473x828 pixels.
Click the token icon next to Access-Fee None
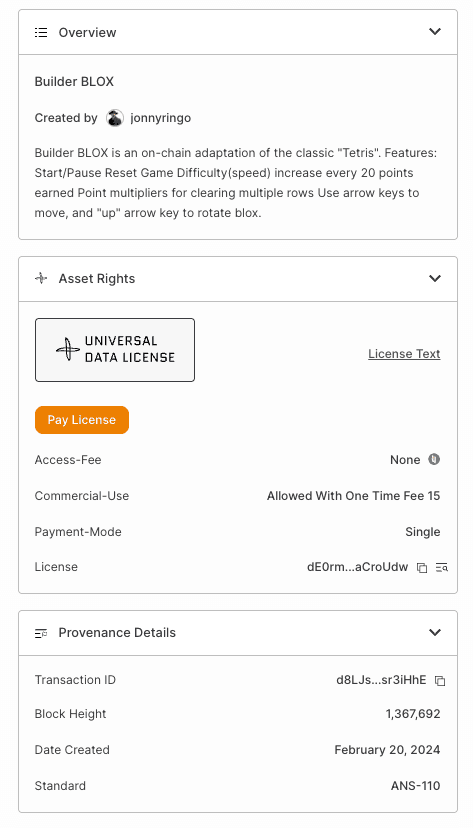click(x=434, y=459)
